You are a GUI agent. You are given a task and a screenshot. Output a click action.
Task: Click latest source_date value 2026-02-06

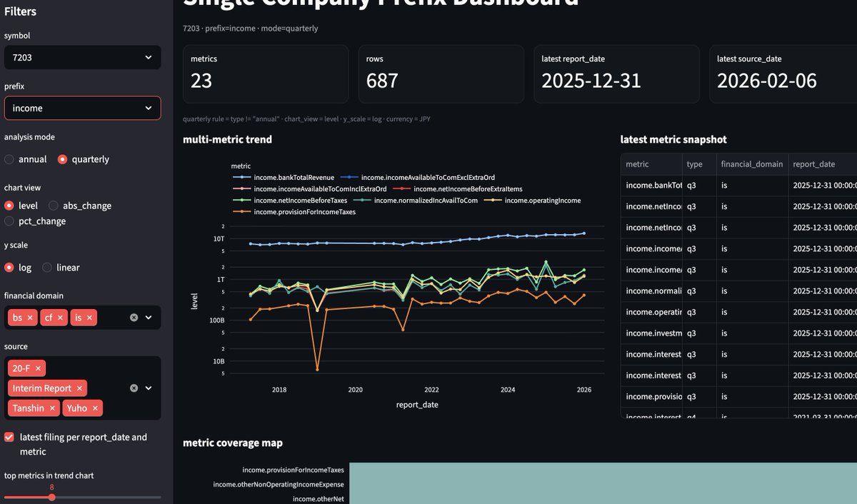pos(767,81)
